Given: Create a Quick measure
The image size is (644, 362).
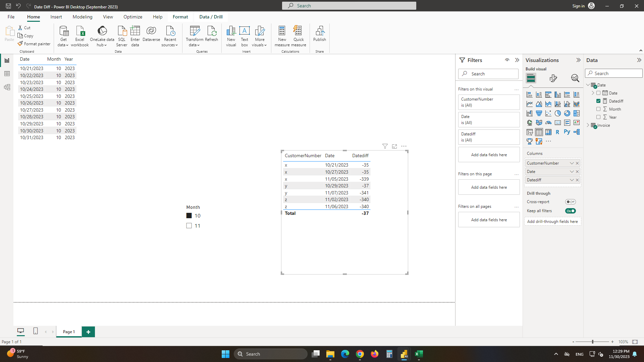Looking at the screenshot, I should [299, 36].
